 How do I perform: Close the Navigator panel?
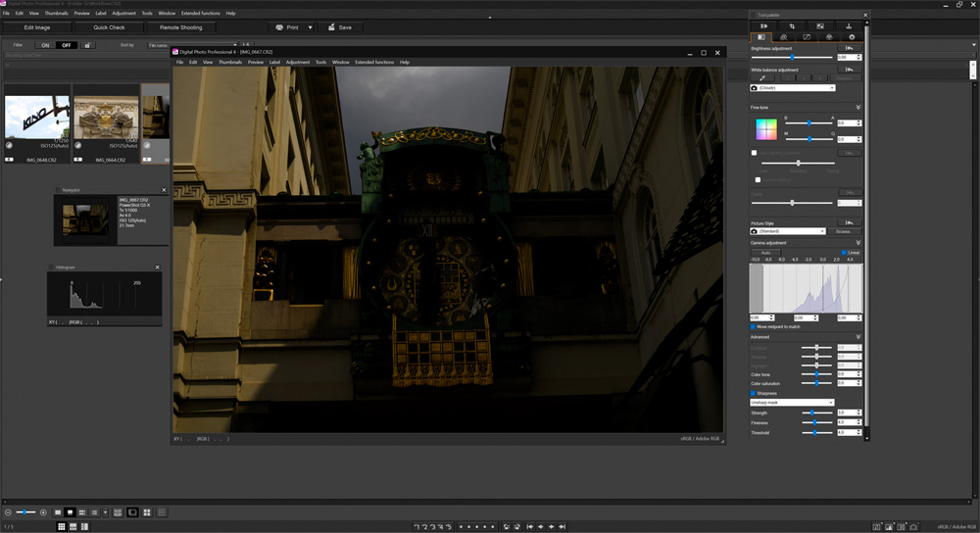[x=164, y=190]
